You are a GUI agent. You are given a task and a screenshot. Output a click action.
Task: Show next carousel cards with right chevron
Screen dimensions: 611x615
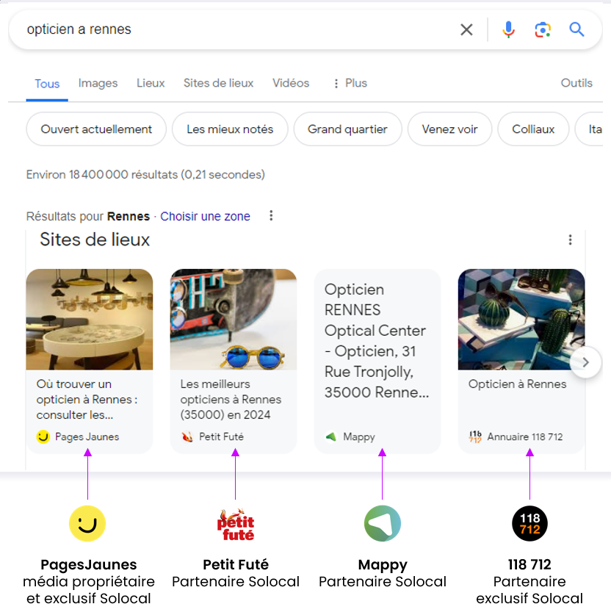pyautogui.click(x=586, y=362)
